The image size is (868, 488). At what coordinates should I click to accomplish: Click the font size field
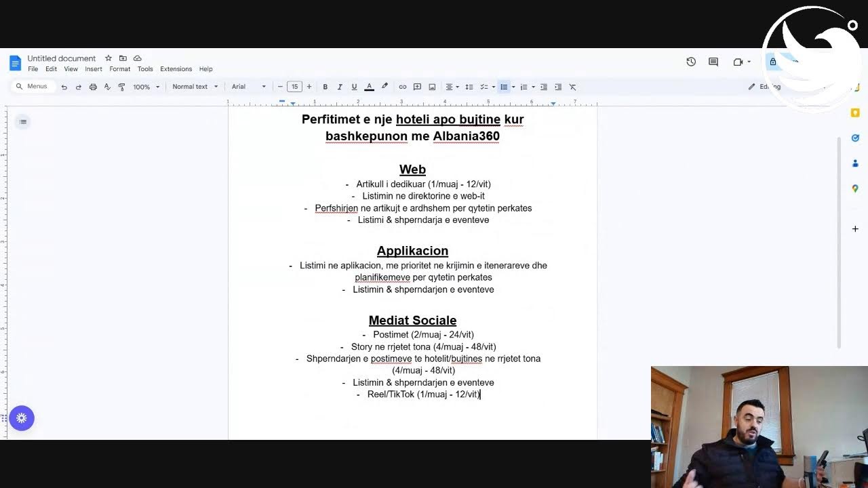click(x=294, y=87)
